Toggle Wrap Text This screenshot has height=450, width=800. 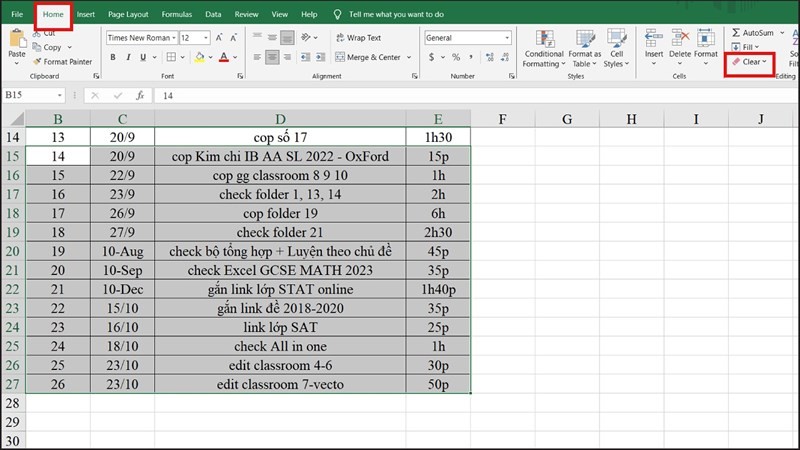click(358, 38)
